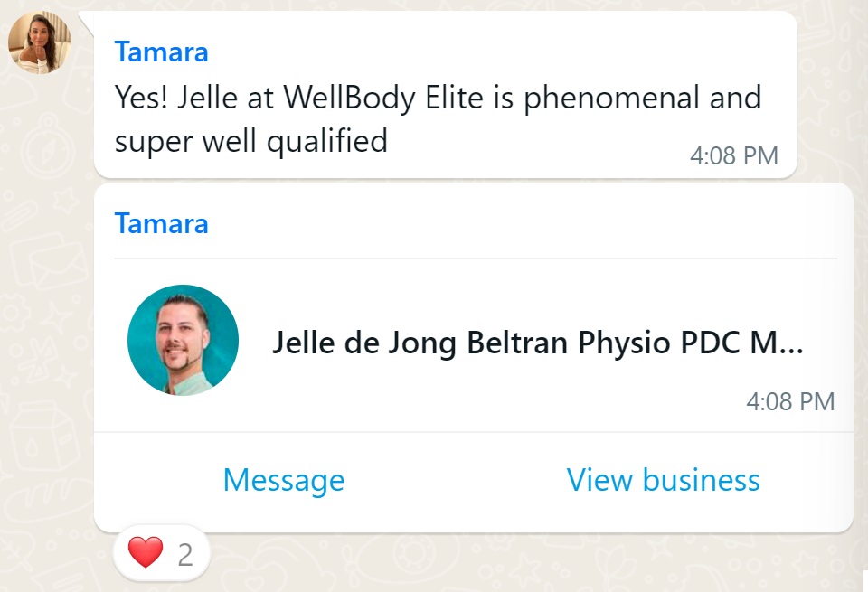868x592 pixels.
Task: Click "Yes!" at the start of message
Action: pyautogui.click(x=141, y=97)
